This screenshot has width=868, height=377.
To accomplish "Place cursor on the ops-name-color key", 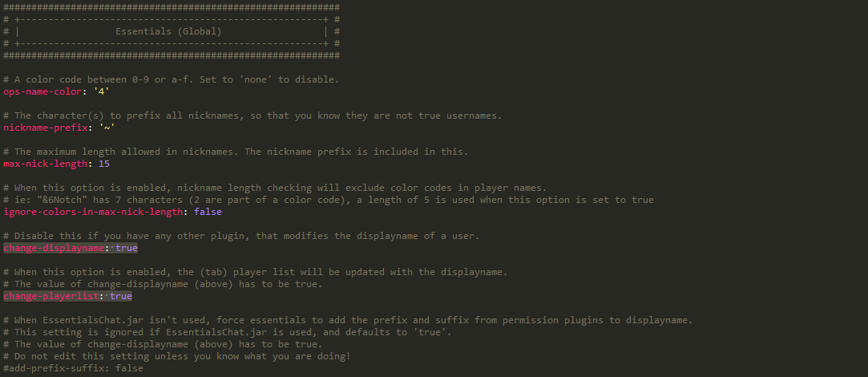I will pyautogui.click(x=45, y=91).
